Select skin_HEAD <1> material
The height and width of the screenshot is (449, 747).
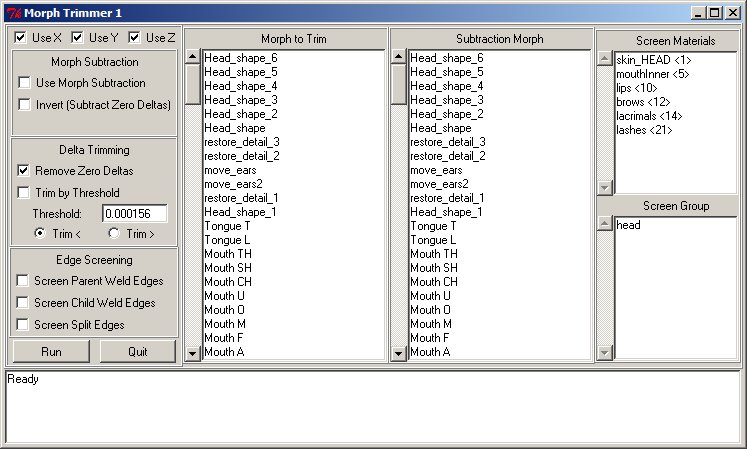pos(653,60)
